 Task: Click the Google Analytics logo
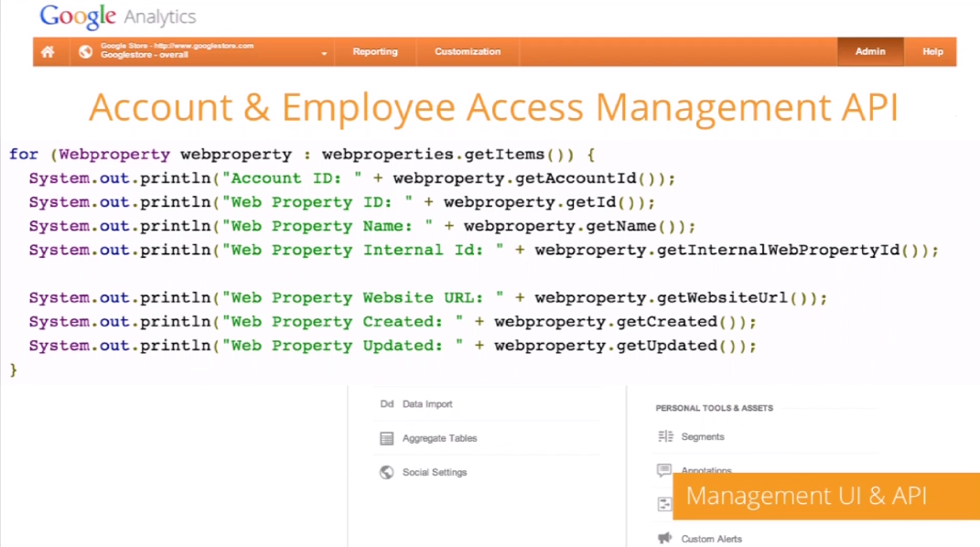click(118, 16)
